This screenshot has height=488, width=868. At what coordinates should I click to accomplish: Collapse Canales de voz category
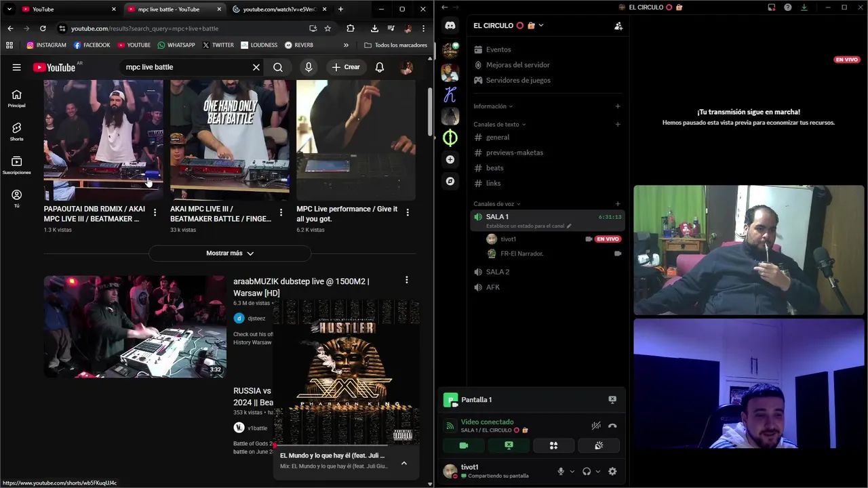click(x=497, y=204)
